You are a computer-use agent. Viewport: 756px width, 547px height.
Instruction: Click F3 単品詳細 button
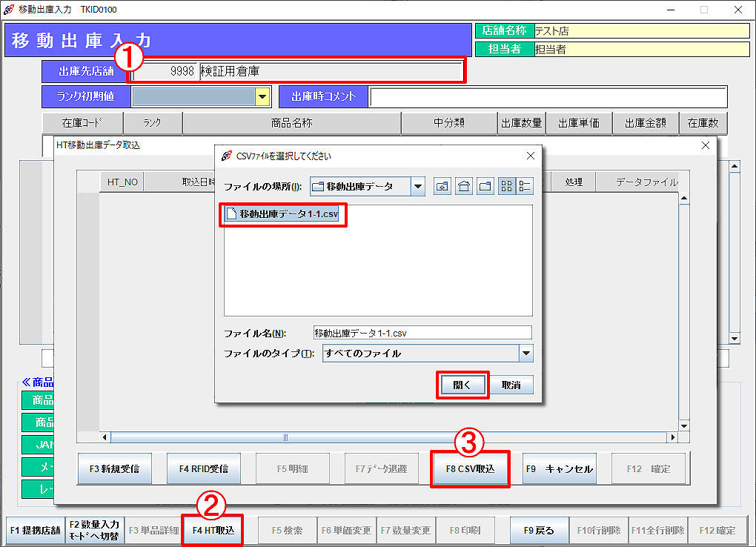point(154,530)
